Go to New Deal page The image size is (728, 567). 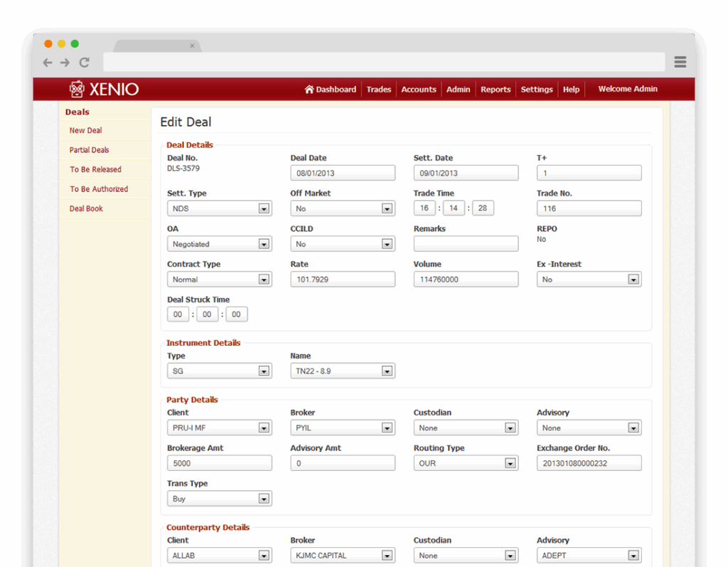tap(86, 131)
